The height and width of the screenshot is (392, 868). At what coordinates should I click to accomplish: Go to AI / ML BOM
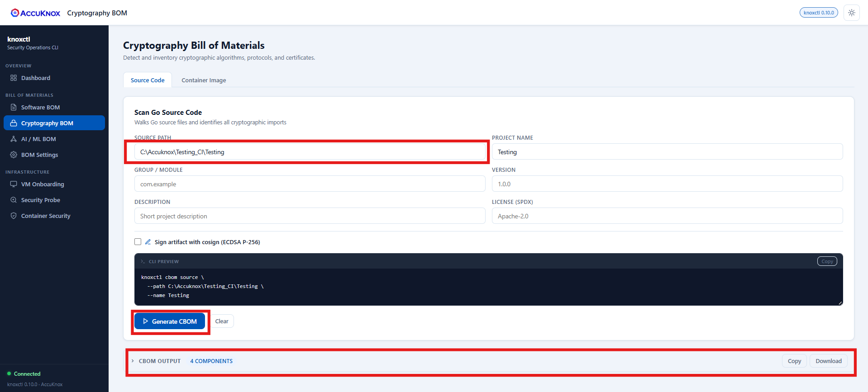[54, 139]
